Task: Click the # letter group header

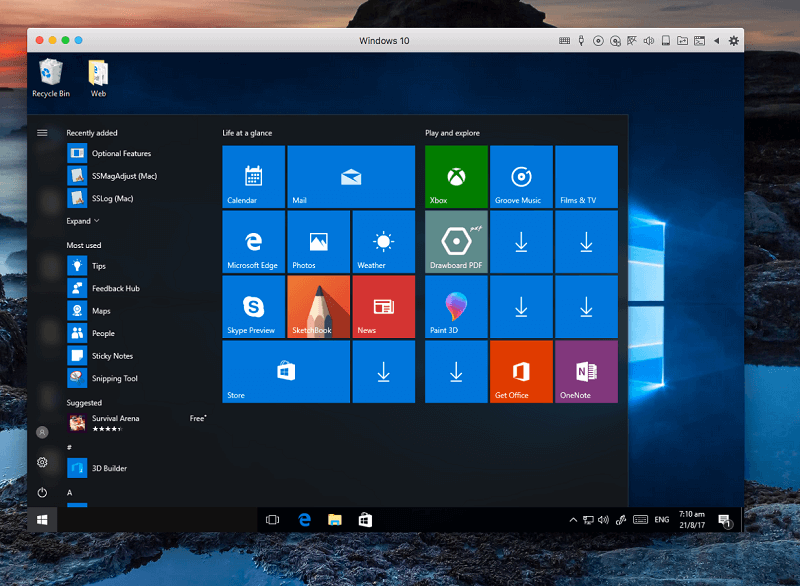Action: (69, 447)
